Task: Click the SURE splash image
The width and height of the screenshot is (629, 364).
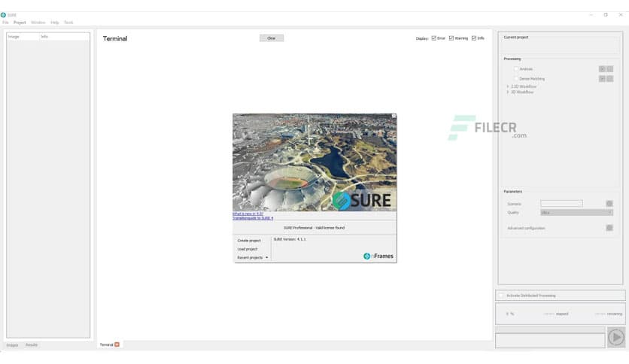Action: [314, 162]
